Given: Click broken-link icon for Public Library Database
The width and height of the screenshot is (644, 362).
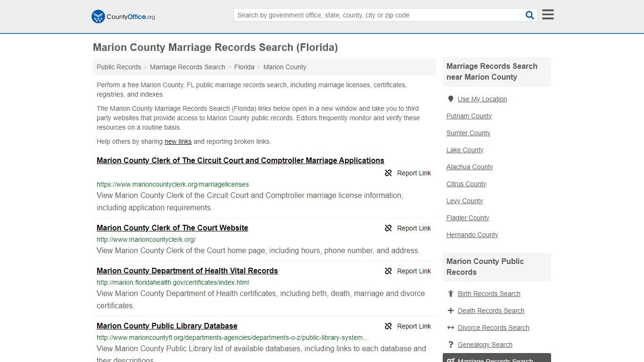Looking at the screenshot, I should point(388,326).
